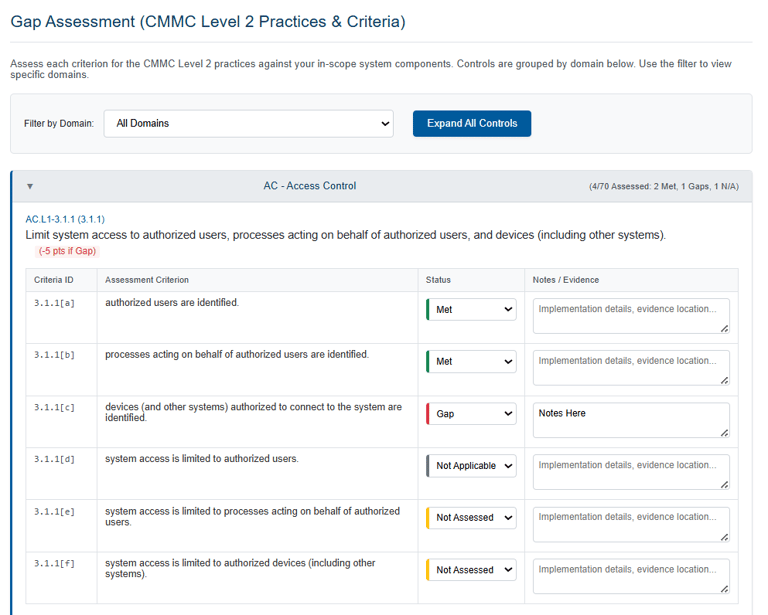Click notes field for criterion 3.1.1[b]
Image resolution: width=768 pixels, height=615 pixels.
point(630,367)
